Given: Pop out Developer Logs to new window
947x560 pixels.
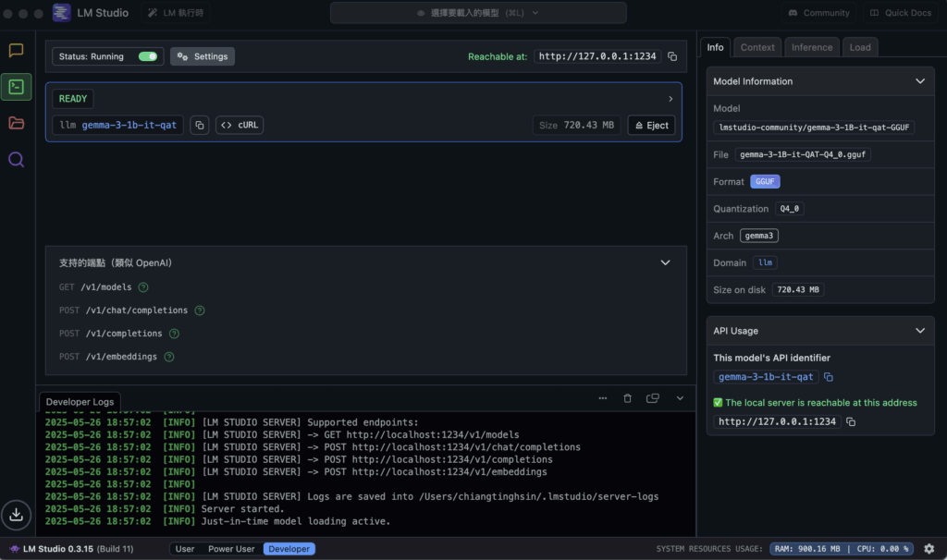Looking at the screenshot, I should 653,398.
